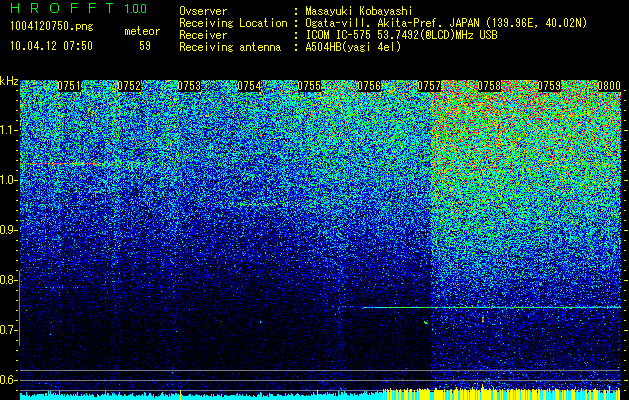
Task: Click the 0759 time marker
Action: point(549,86)
